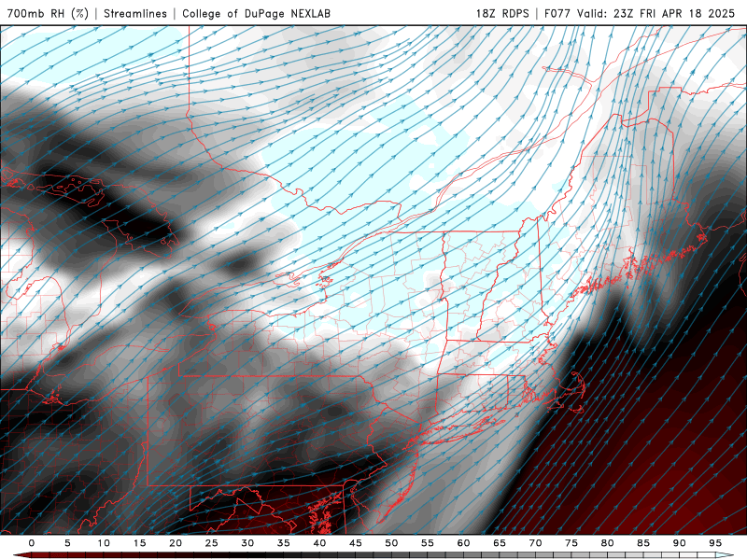This screenshot has height=560, width=747.
Task: Click the dark red low end of the color bar
Action: coord(21,555)
